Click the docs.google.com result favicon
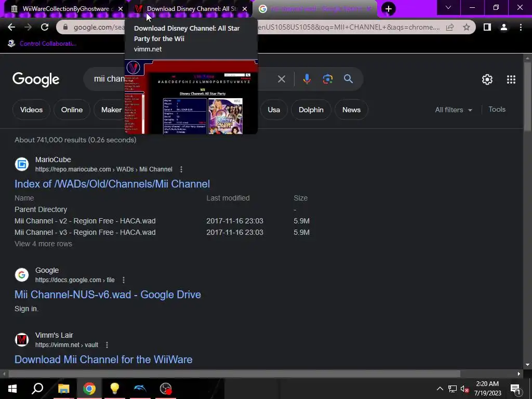 (22, 274)
